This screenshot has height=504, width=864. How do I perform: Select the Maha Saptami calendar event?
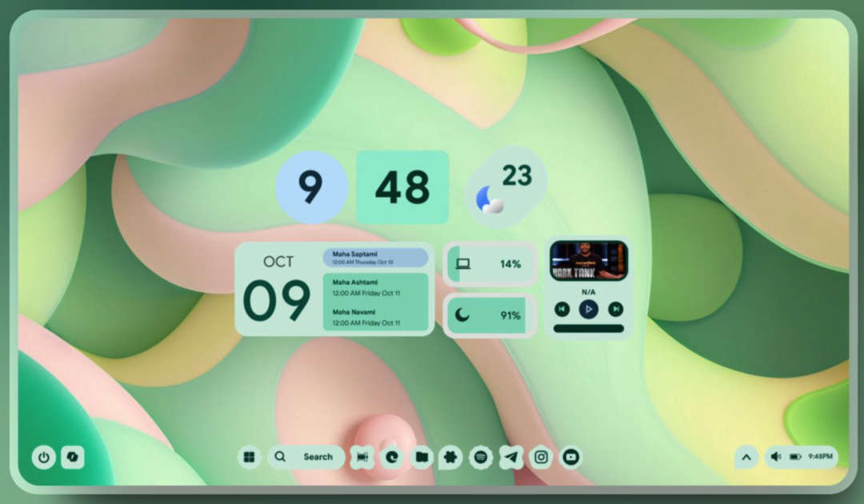coord(375,258)
